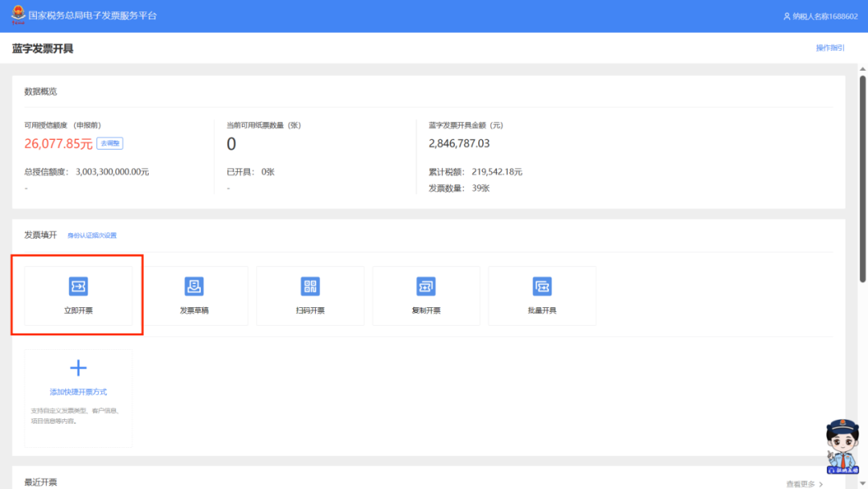Click the 蓝字发票开具 page heading
This screenshot has width=868, height=489.
43,49
